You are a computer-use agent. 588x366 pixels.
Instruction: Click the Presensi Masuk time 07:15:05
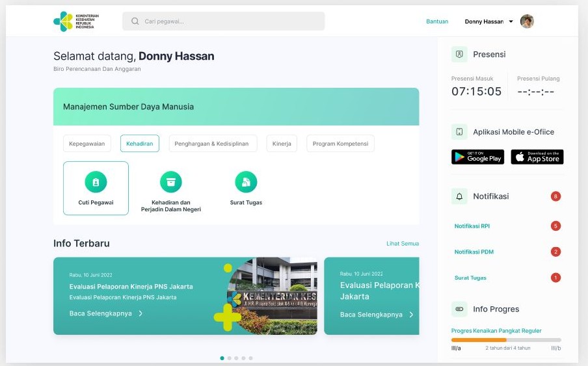click(476, 92)
